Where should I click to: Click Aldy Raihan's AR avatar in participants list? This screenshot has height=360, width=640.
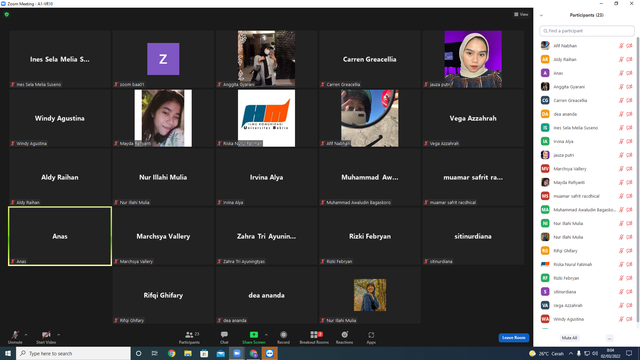click(x=545, y=59)
